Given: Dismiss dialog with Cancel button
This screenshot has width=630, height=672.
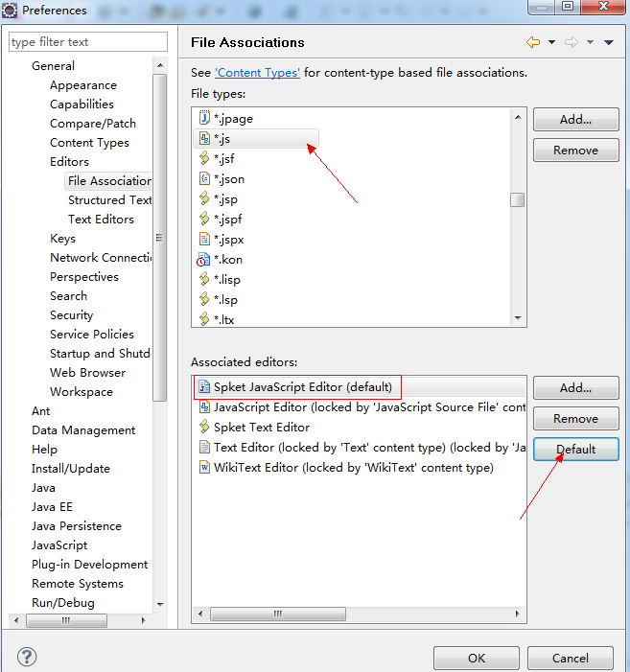Looking at the screenshot, I should pos(570,658).
